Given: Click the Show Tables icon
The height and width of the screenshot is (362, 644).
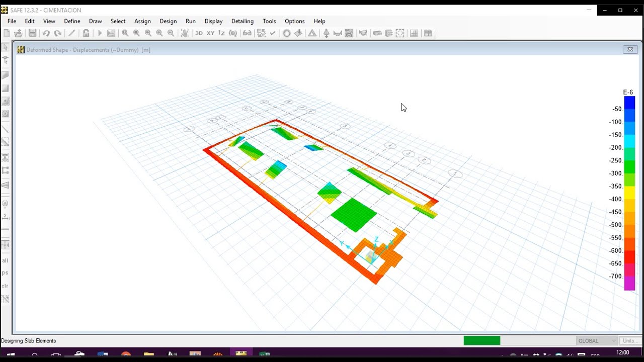Looking at the screenshot, I should pos(428,33).
